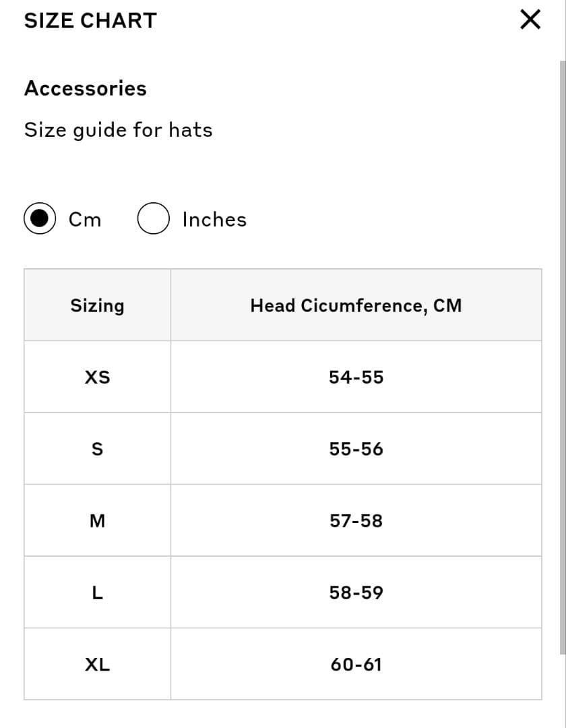The image size is (566, 728).
Task: Click the SIZE CHART title
Action: point(90,20)
